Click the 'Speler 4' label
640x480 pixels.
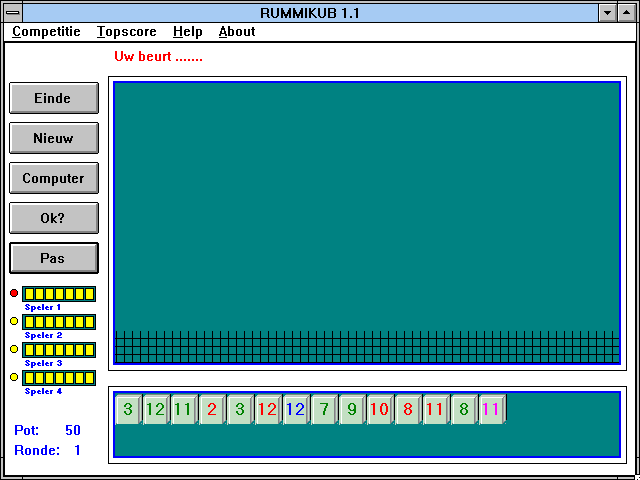[43, 391]
